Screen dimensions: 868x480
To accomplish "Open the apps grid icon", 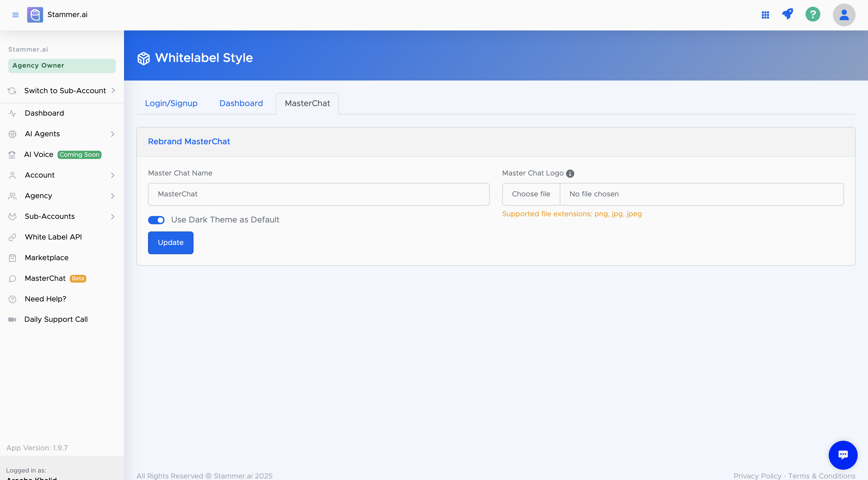I will coord(765,15).
